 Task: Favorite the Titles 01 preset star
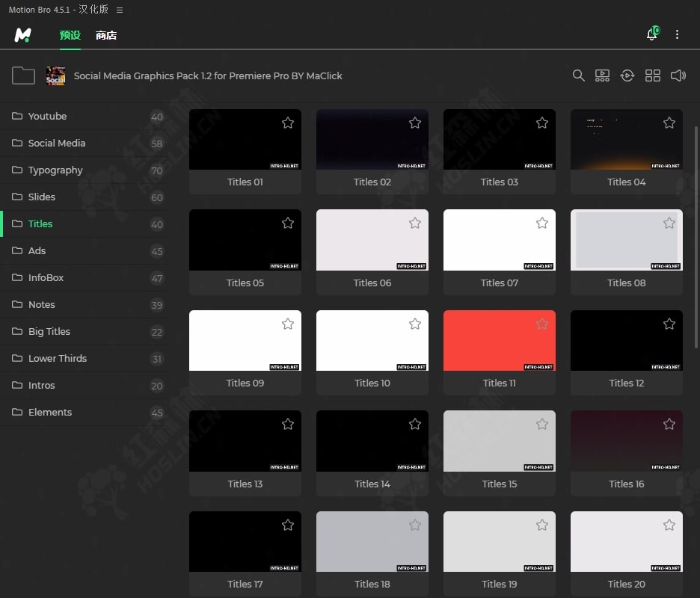[x=288, y=123]
